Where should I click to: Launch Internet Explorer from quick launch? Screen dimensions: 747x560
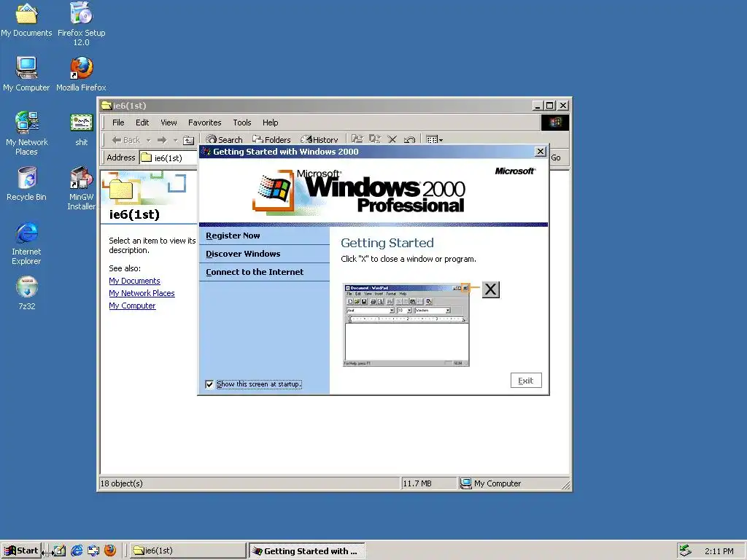click(76, 551)
